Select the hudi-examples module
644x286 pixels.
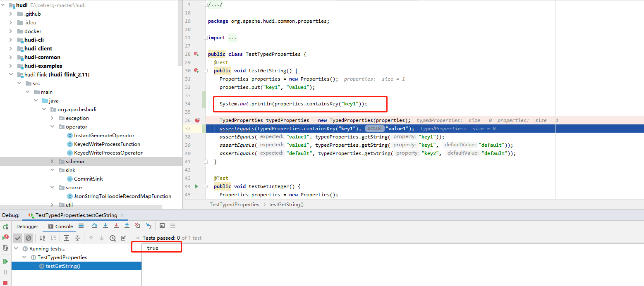click(43, 66)
